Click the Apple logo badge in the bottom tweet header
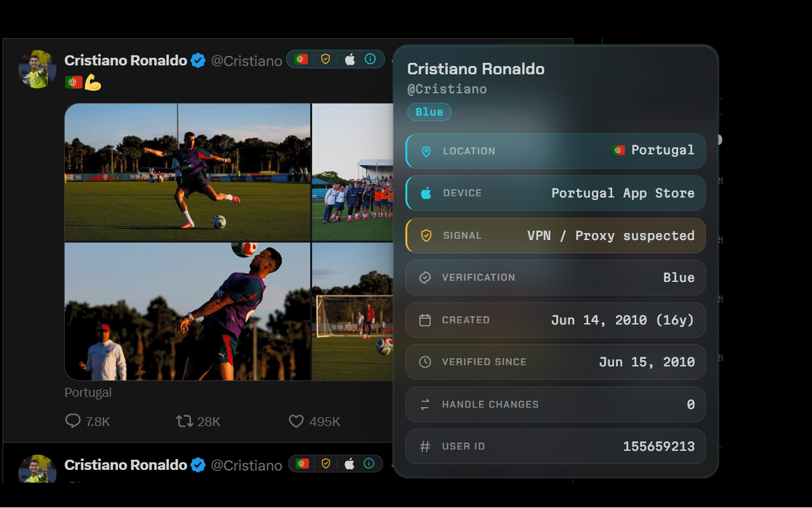Screen dimensions: 812x508 [x=350, y=464]
